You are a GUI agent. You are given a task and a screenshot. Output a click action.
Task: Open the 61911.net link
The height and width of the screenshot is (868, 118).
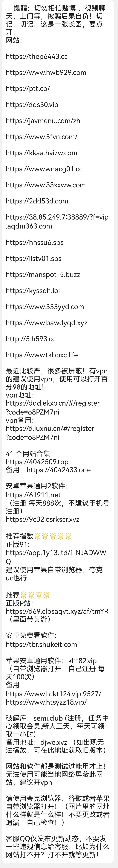point(33,495)
